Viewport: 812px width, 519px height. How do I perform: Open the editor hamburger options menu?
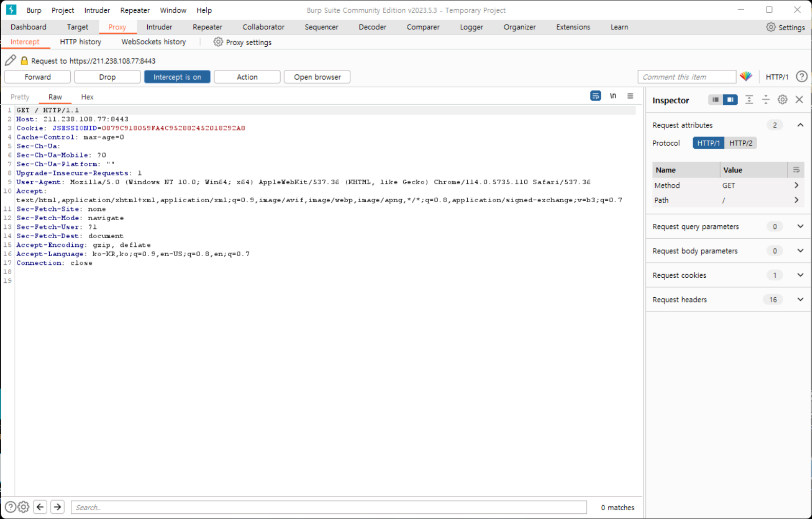630,96
